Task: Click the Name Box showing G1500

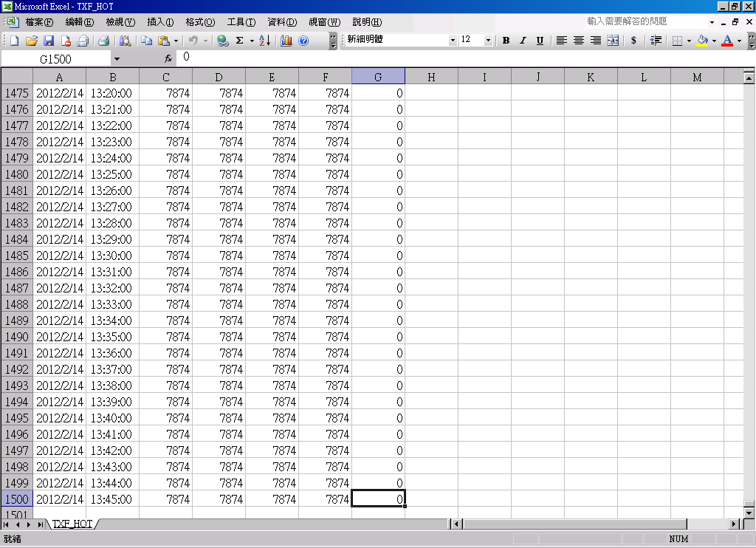Action: click(x=56, y=59)
